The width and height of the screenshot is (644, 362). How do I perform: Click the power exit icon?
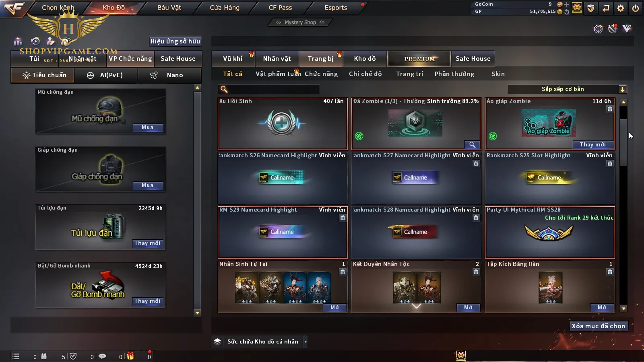pyautogui.click(x=636, y=8)
